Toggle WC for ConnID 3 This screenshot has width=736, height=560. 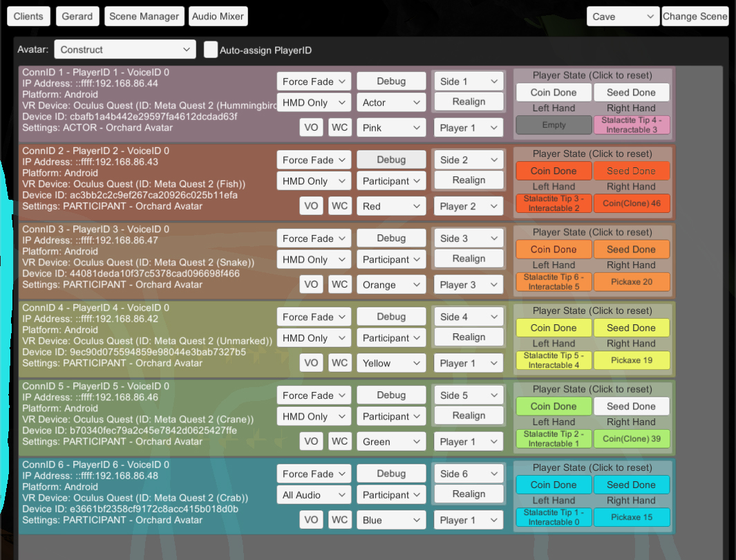click(340, 284)
